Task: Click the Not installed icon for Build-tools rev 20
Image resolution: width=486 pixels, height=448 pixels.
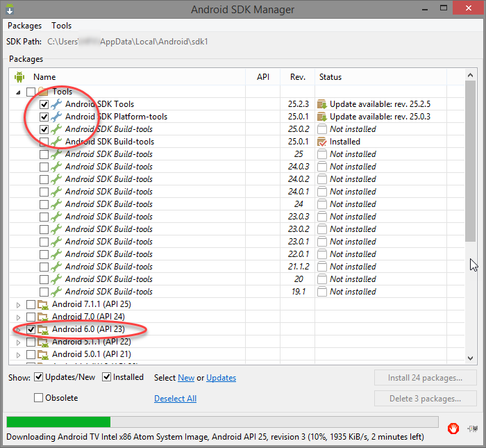Action: (x=322, y=279)
